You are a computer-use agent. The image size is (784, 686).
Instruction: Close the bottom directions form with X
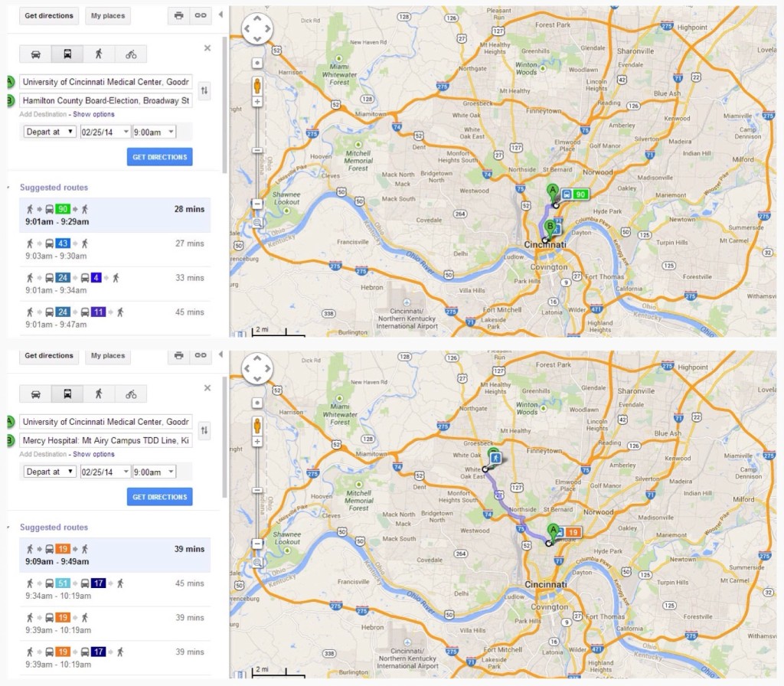(x=207, y=388)
